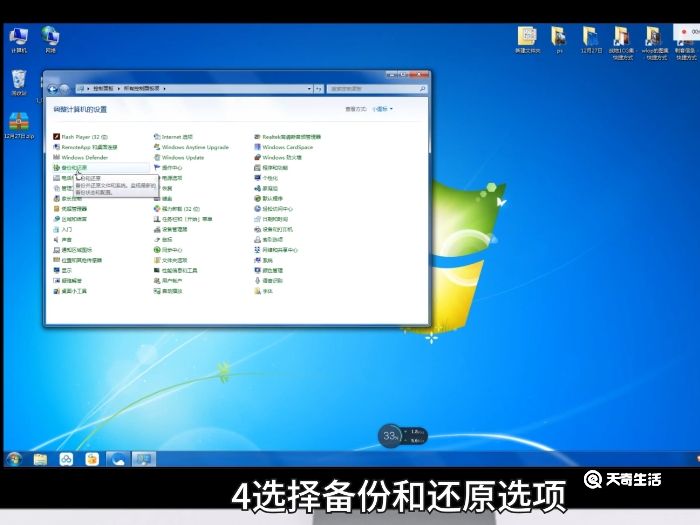Image resolution: width=700 pixels, height=525 pixels.
Task: Open 凭据管理器 (Credential Manager)
Action: click(70, 209)
